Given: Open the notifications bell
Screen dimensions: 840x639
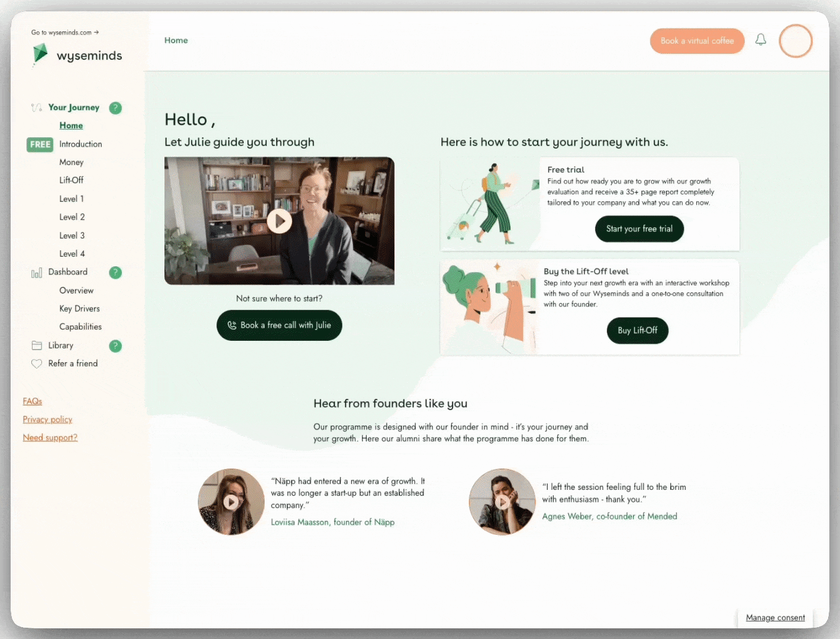Looking at the screenshot, I should pyautogui.click(x=761, y=40).
